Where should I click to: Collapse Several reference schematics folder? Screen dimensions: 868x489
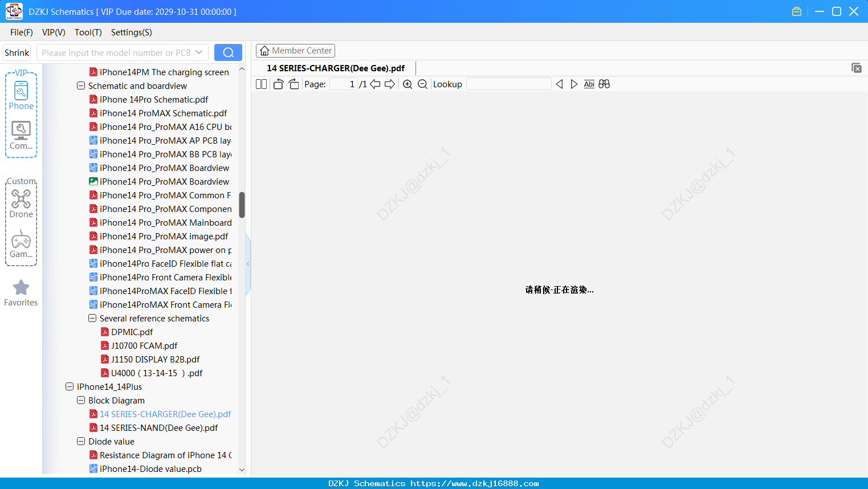[92, 319]
